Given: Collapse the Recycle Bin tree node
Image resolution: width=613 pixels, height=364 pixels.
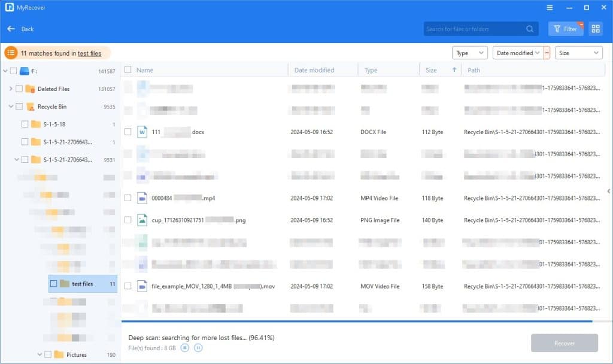Looking at the screenshot, I should pyautogui.click(x=11, y=107).
